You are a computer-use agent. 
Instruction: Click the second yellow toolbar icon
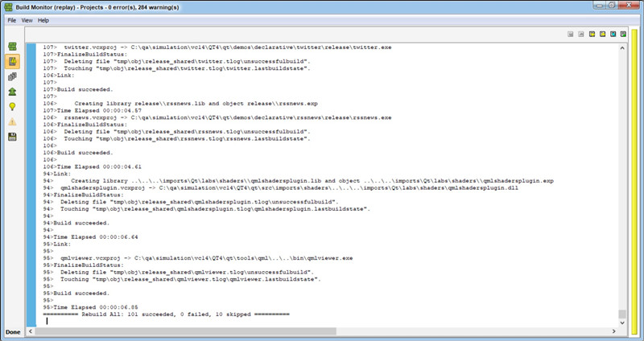[602, 35]
